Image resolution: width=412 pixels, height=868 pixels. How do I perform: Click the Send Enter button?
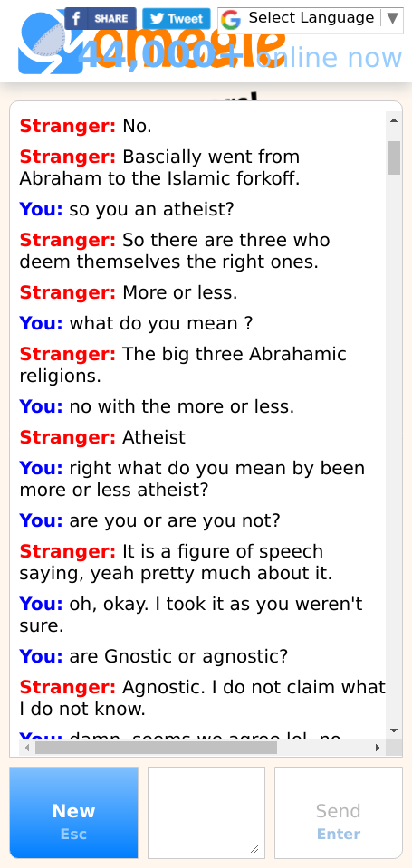[x=339, y=812]
